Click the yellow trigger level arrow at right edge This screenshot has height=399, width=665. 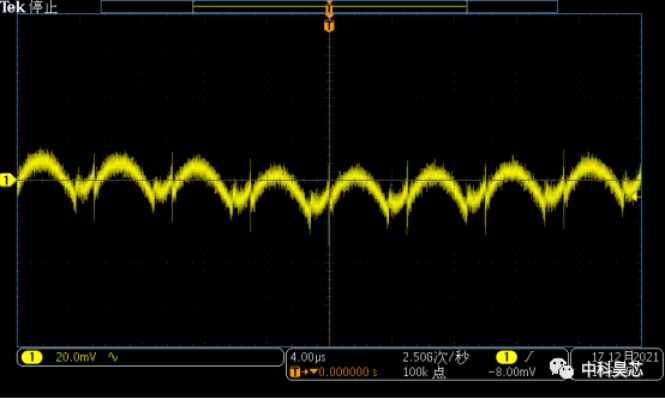point(636,197)
